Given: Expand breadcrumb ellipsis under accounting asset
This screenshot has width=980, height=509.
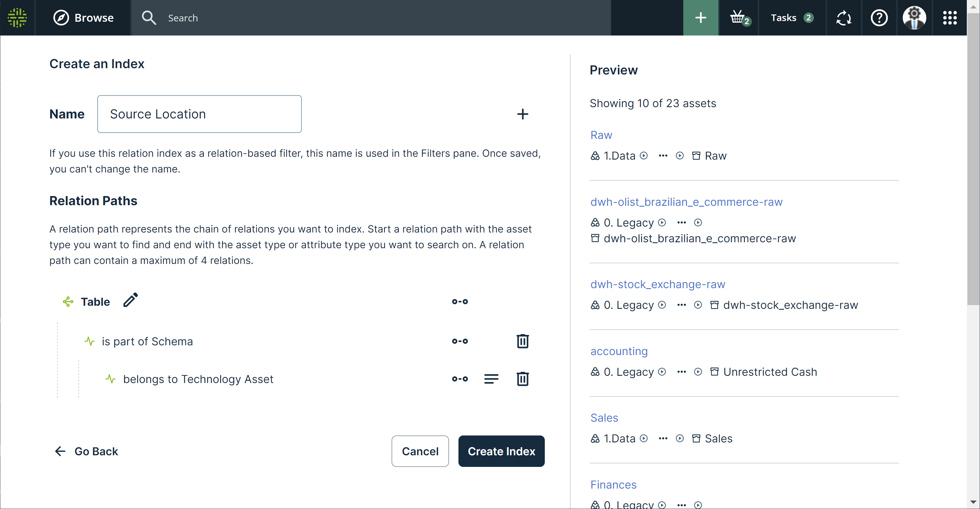Looking at the screenshot, I should coord(681,372).
